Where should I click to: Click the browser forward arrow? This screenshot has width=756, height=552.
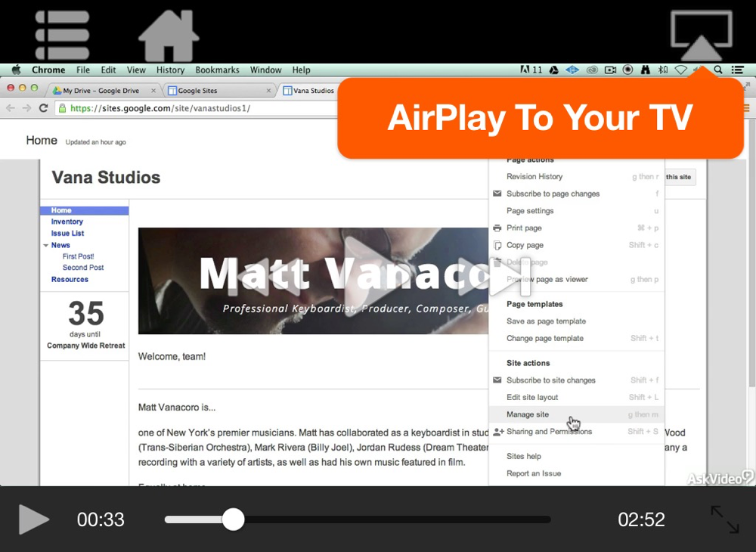coord(27,108)
